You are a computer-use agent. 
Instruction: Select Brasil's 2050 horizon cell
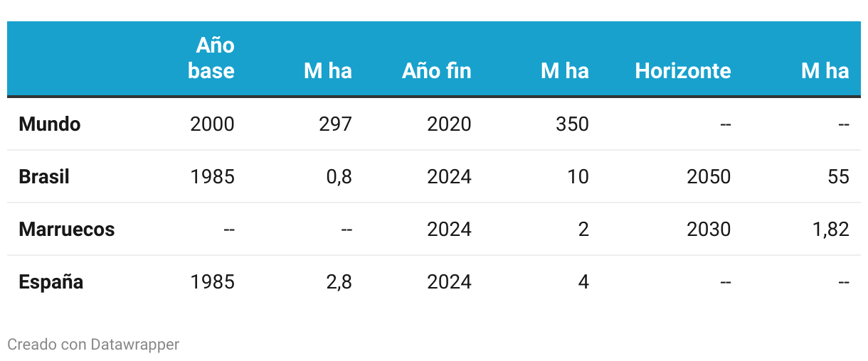click(709, 177)
